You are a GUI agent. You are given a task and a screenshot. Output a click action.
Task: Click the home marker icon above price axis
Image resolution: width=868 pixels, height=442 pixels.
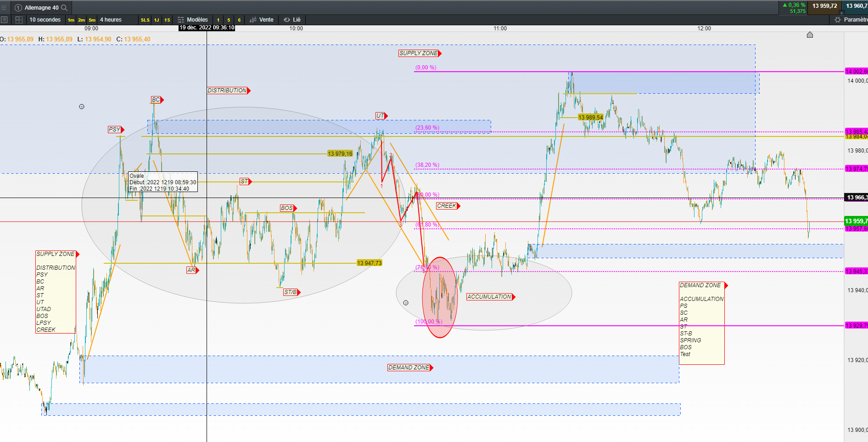click(x=810, y=35)
